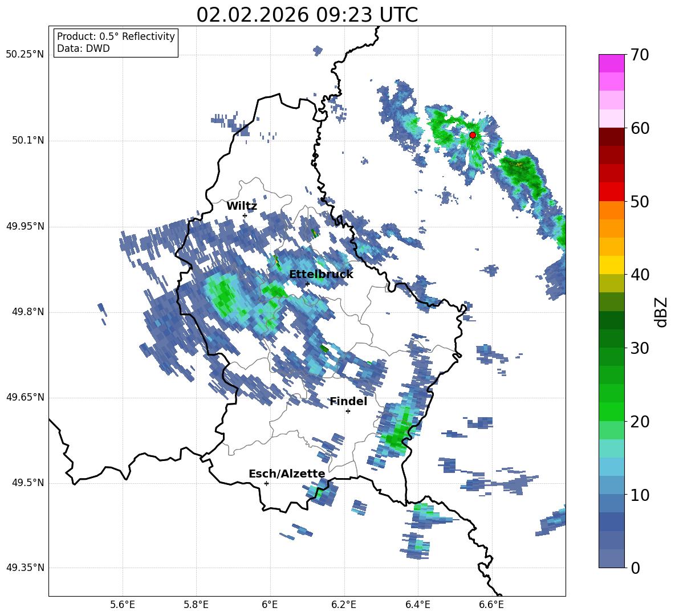Click the cross marker beside Esch/Alzette
675x616 pixels.
(x=266, y=483)
